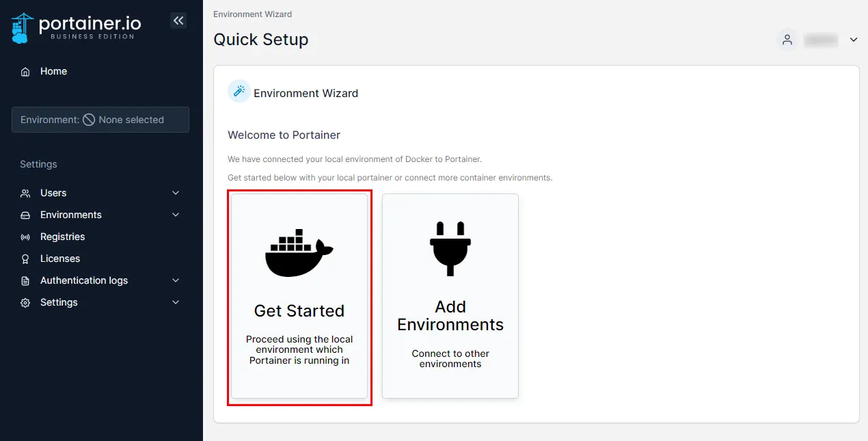Click the Authentication logs document icon
Screen dimensions: 868x441
point(24,280)
